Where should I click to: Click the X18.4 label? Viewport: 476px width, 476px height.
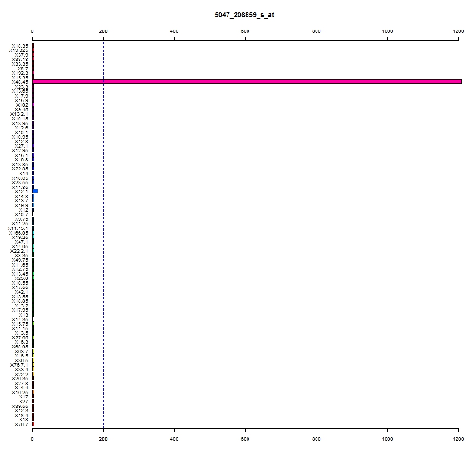click(x=21, y=415)
